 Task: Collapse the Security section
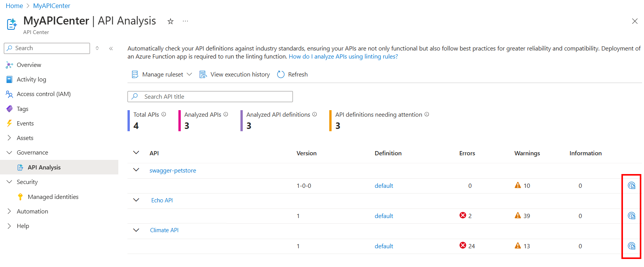click(x=9, y=182)
